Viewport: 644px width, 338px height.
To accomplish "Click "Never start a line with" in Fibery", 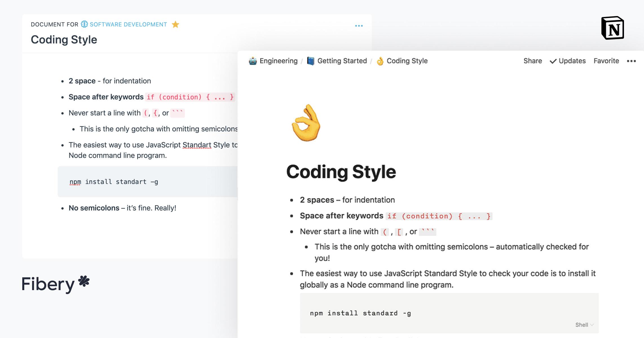I will tap(105, 113).
